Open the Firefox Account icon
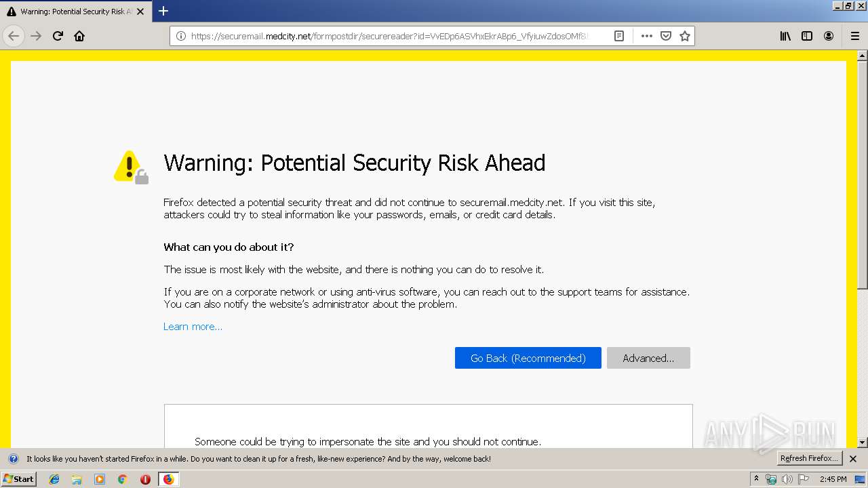The width and height of the screenshot is (868, 488). (829, 36)
